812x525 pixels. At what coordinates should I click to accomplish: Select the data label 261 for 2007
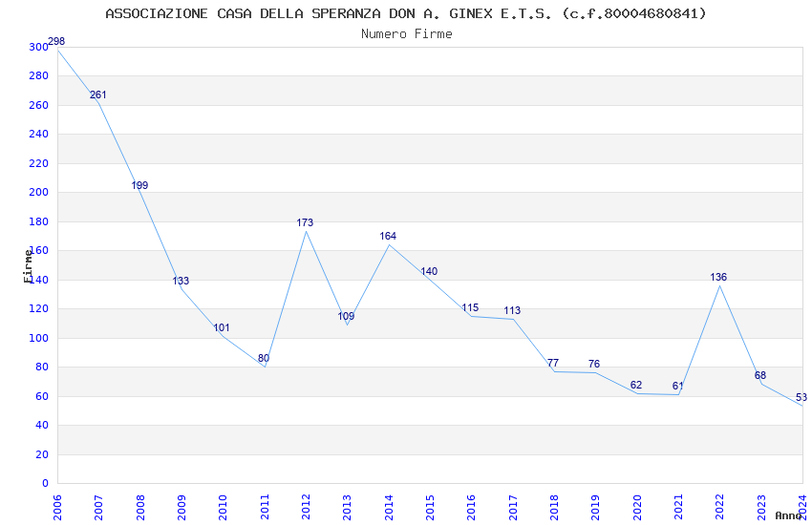point(97,94)
